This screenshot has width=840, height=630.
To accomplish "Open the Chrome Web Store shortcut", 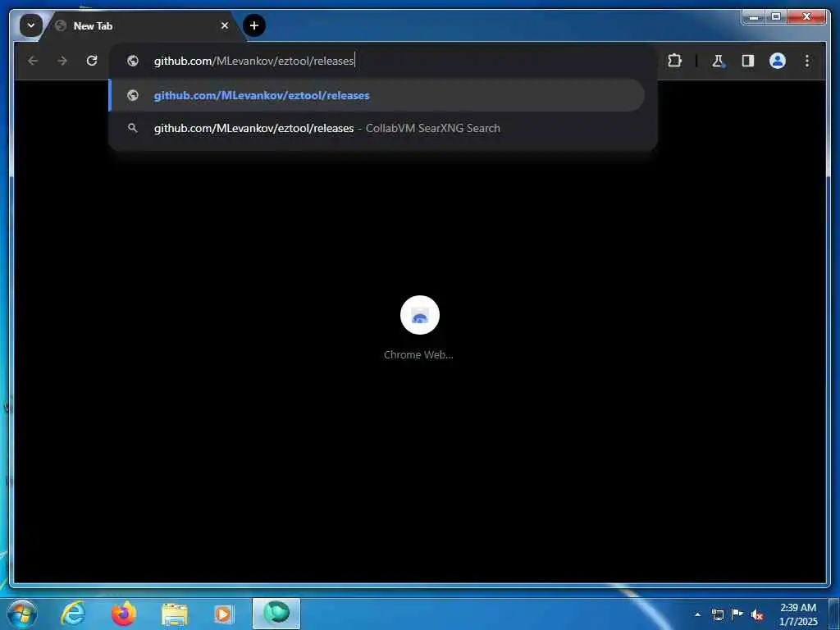I will pos(419,315).
